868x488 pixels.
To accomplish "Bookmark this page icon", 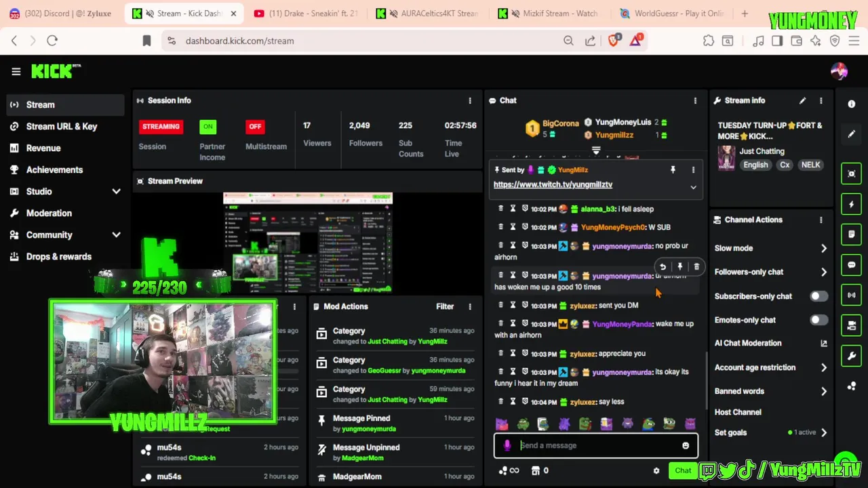I will (x=146, y=41).
